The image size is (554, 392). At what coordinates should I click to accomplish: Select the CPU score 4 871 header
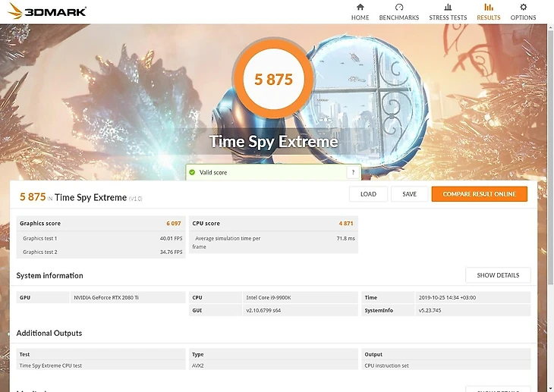273,224
